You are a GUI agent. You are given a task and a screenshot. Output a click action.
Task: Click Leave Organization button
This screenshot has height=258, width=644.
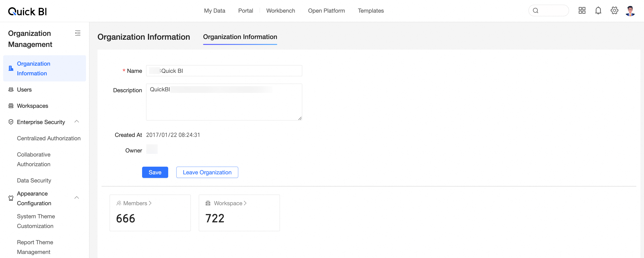coord(207,172)
